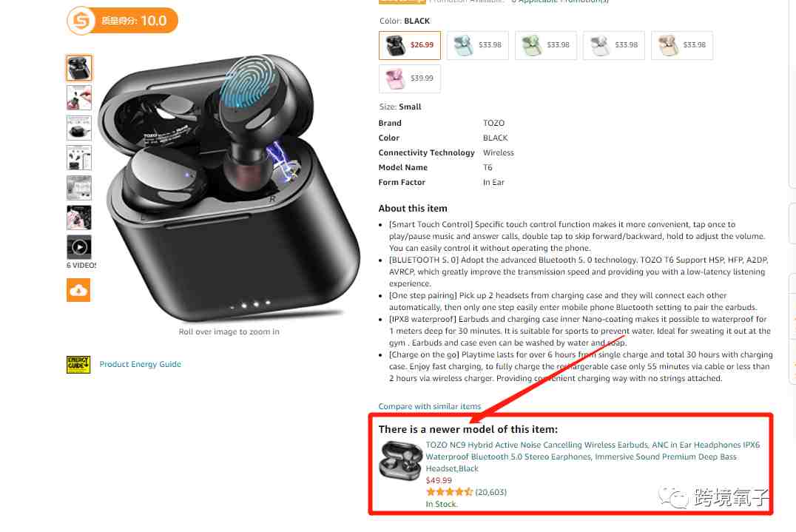This screenshot has width=796, height=532.
Task: View the sixth product image thumbnail
Action: pyautogui.click(x=79, y=218)
